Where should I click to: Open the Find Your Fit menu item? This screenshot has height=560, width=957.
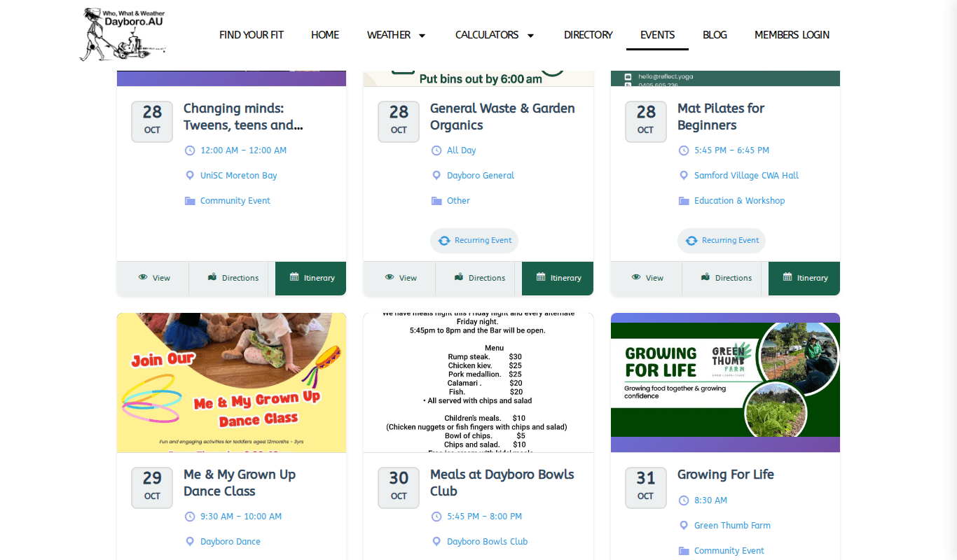pos(252,35)
